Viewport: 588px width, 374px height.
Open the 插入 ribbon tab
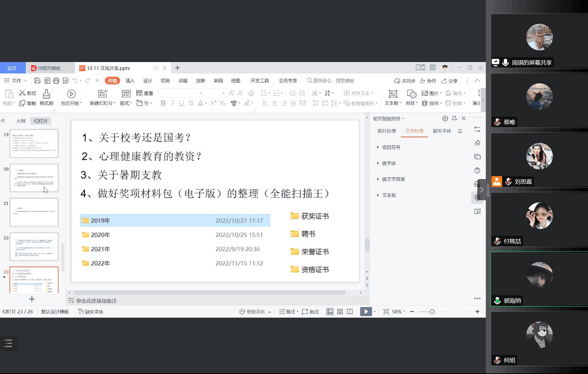coord(130,81)
